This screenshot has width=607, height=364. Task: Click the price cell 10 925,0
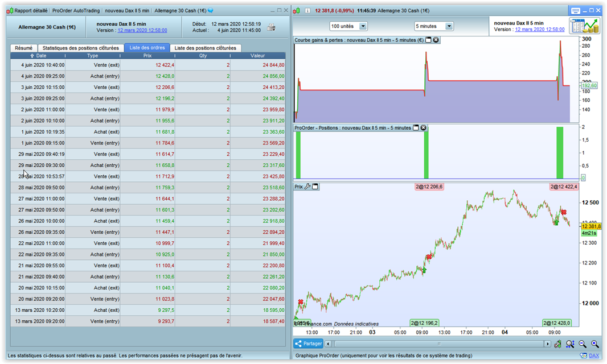(x=148, y=254)
